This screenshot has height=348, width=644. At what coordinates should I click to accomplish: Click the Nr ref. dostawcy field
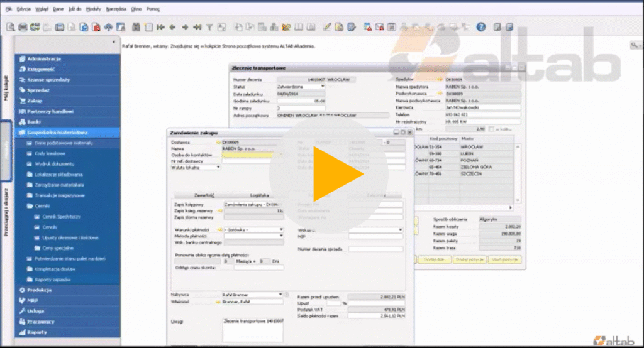253,161
